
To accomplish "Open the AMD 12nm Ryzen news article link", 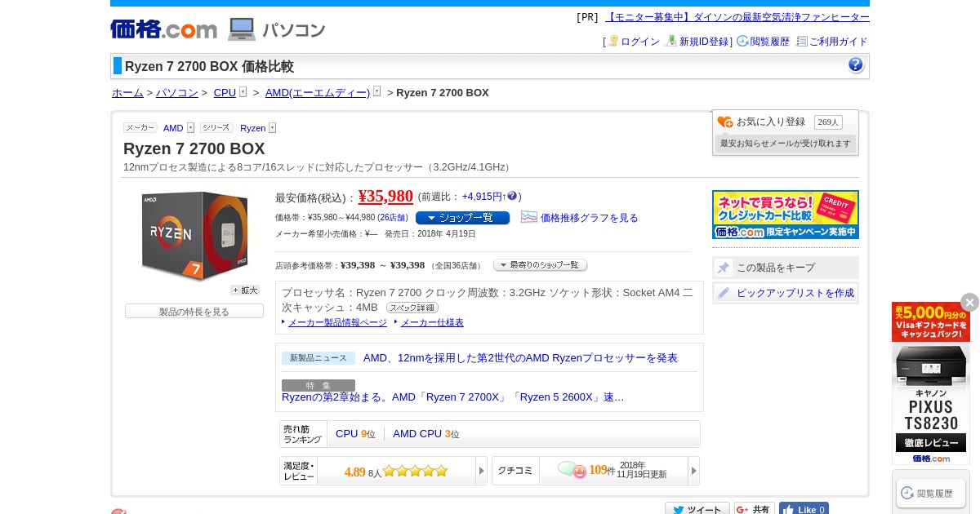I will coord(520,358).
